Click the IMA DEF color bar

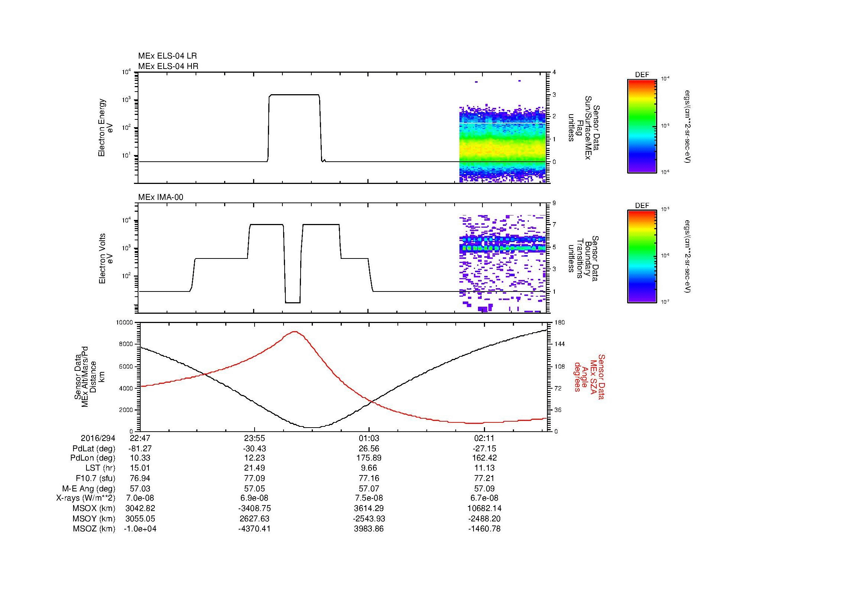642,257
